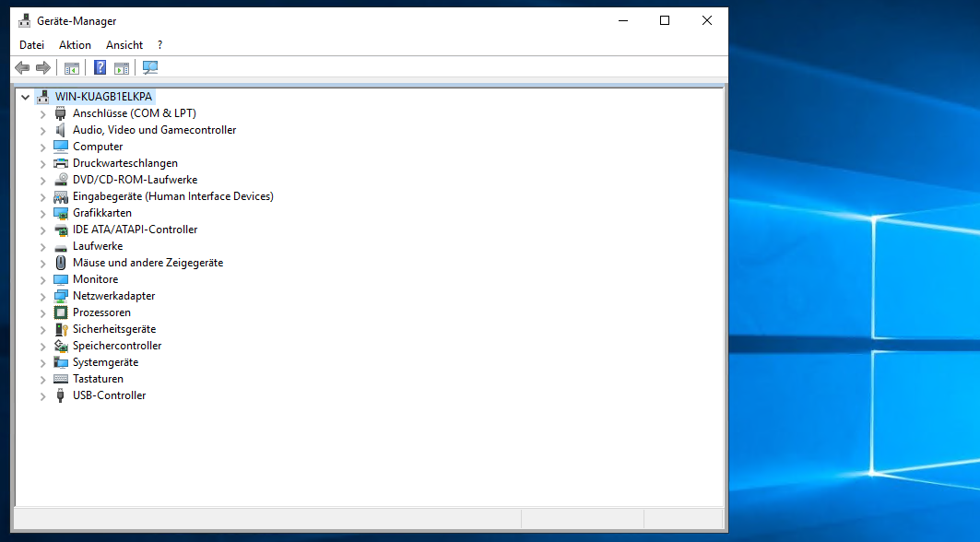Click the Prozessoren chip icon
This screenshot has width=980, height=542.
[61, 312]
